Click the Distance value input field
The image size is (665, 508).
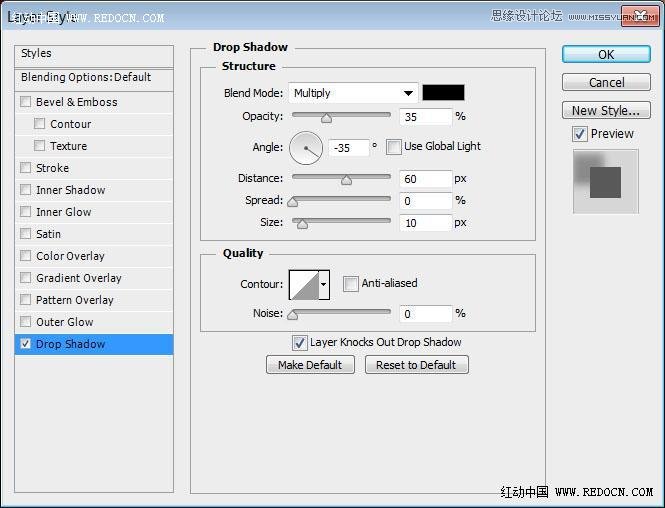point(425,179)
